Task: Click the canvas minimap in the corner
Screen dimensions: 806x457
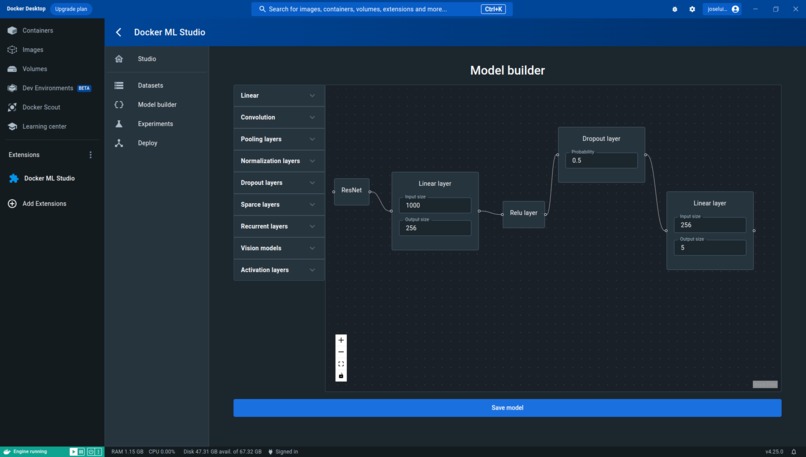Action: tap(765, 385)
